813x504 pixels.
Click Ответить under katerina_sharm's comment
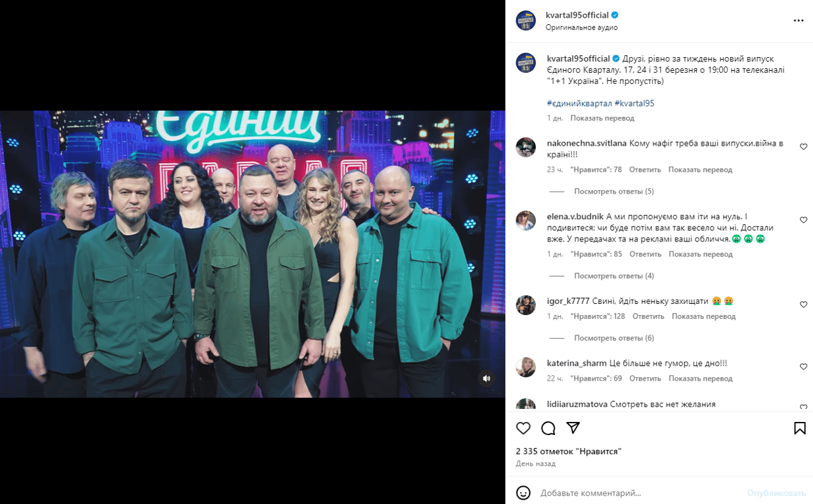coord(645,379)
